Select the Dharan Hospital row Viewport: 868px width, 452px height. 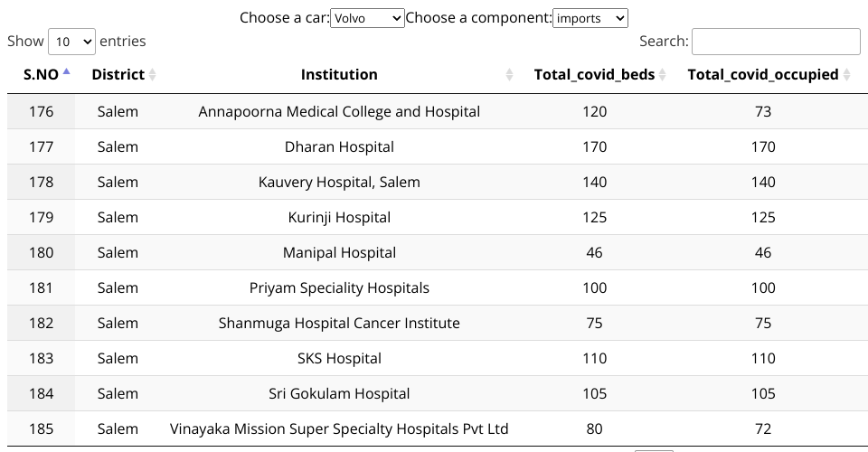[x=339, y=146]
